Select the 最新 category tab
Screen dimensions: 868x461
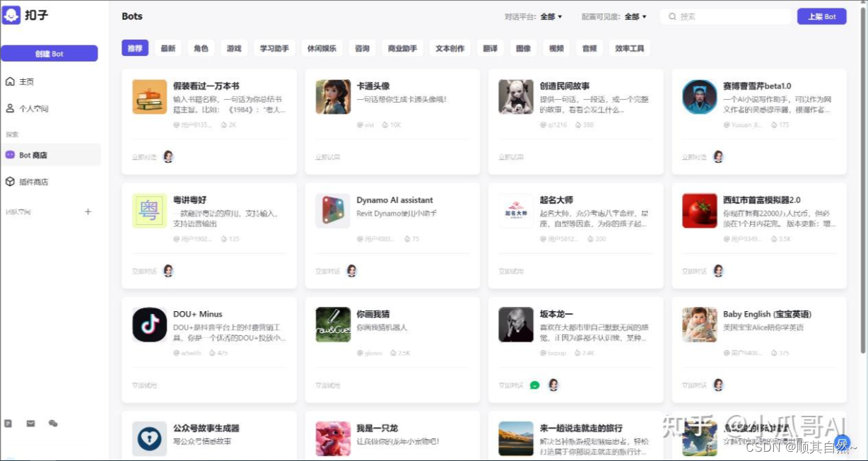click(168, 48)
